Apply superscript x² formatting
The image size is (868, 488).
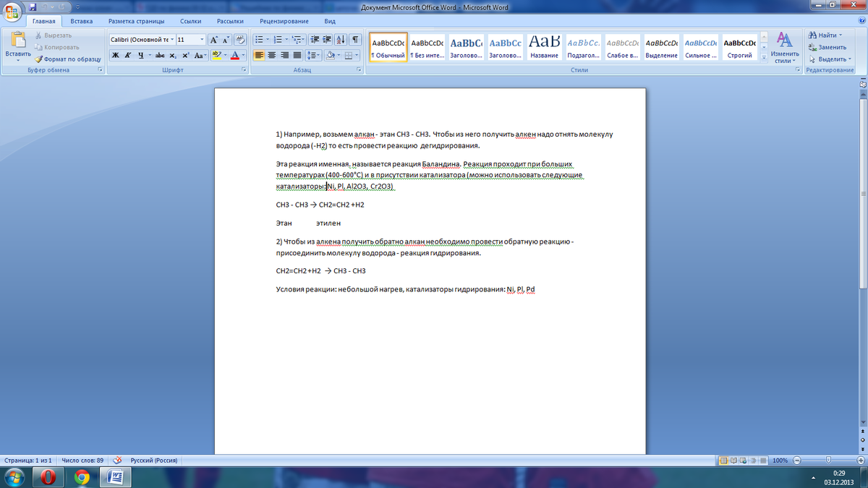coord(185,56)
